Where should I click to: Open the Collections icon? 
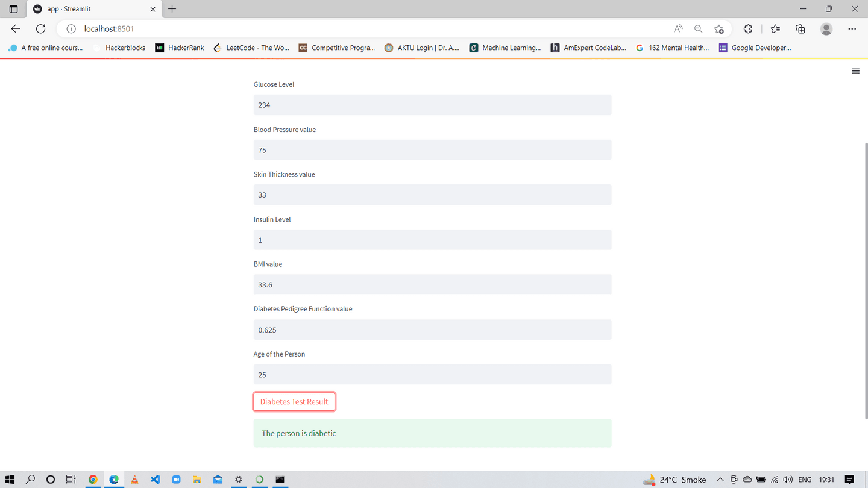(x=800, y=29)
